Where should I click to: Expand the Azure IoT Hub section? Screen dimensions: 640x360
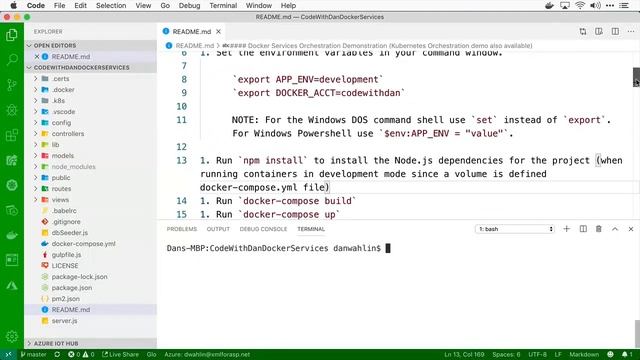pyautogui.click(x=29, y=343)
